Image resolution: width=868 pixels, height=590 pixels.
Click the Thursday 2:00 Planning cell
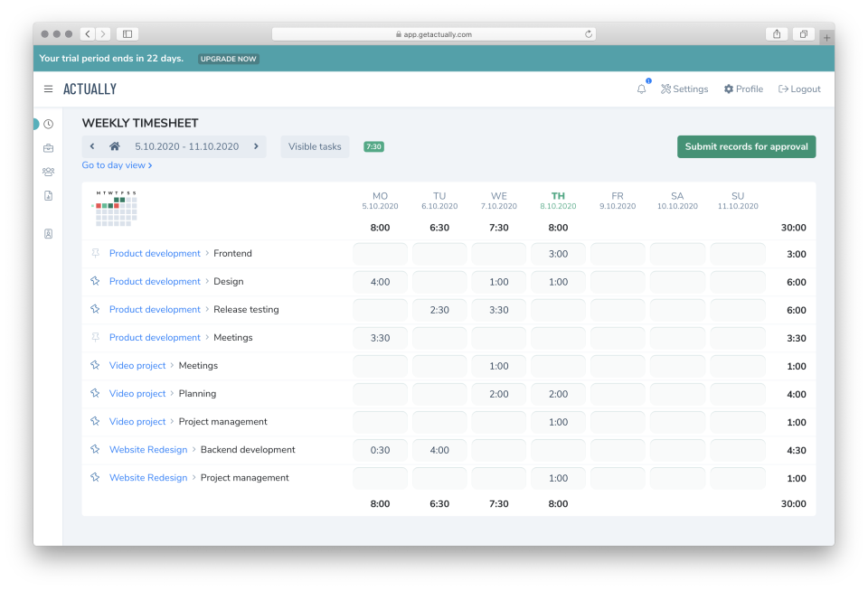pyautogui.click(x=558, y=394)
